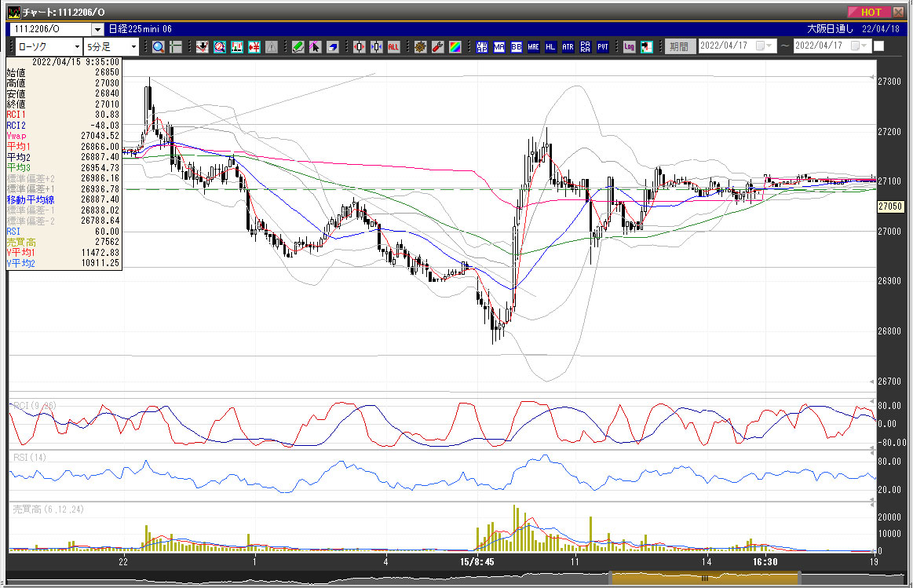
Task: Click the 期間 period button
Action: (679, 46)
